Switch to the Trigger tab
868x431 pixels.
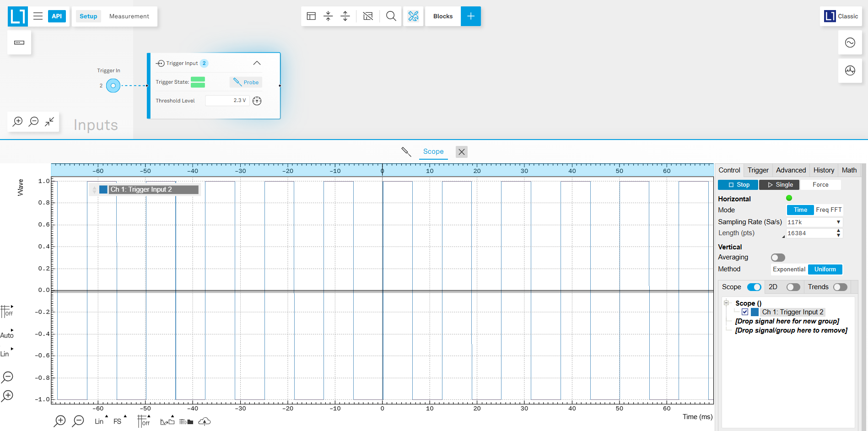(x=758, y=170)
